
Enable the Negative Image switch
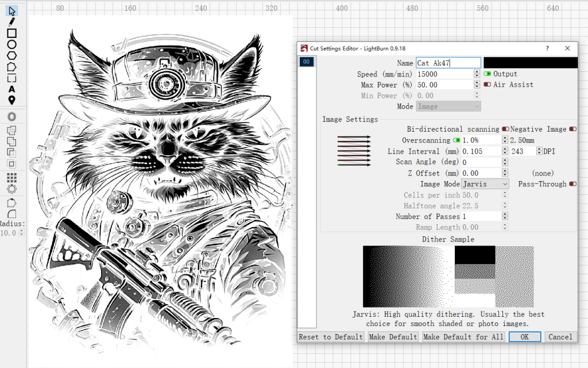tap(572, 129)
